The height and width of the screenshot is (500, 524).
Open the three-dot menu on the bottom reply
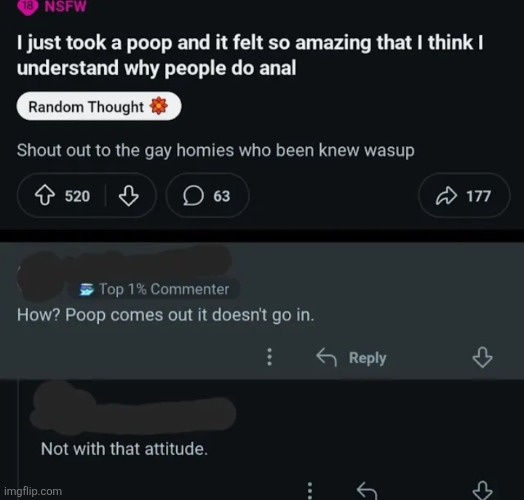(310, 491)
